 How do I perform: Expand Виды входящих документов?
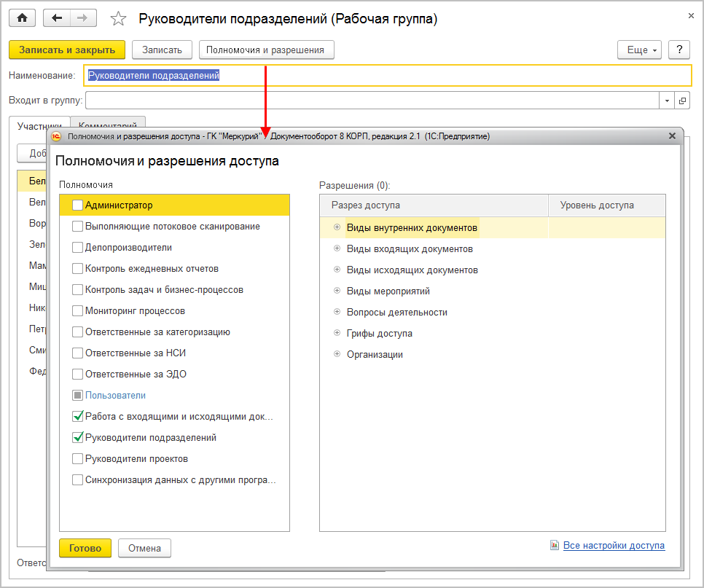337,248
